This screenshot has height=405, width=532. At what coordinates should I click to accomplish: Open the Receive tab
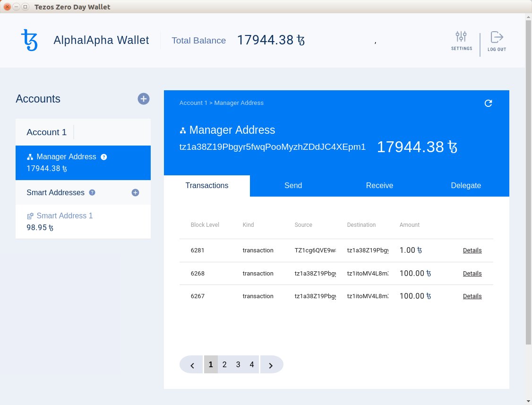coord(379,185)
